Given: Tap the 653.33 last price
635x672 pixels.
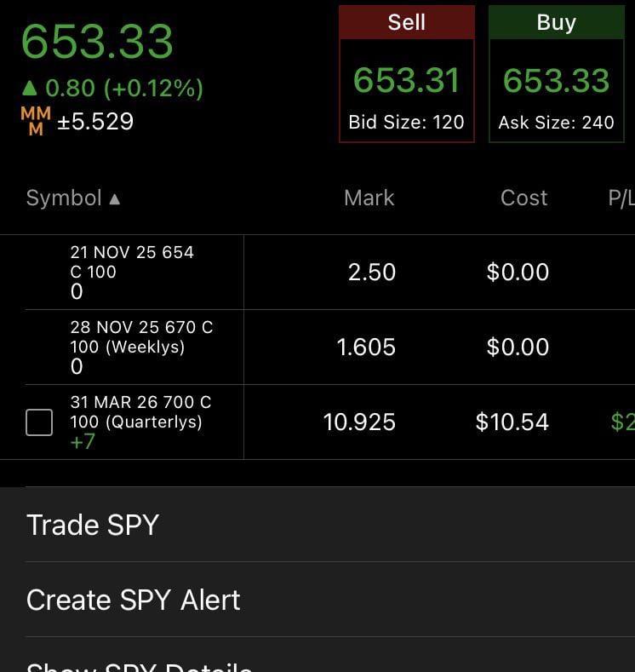Looking at the screenshot, I should [x=97, y=41].
